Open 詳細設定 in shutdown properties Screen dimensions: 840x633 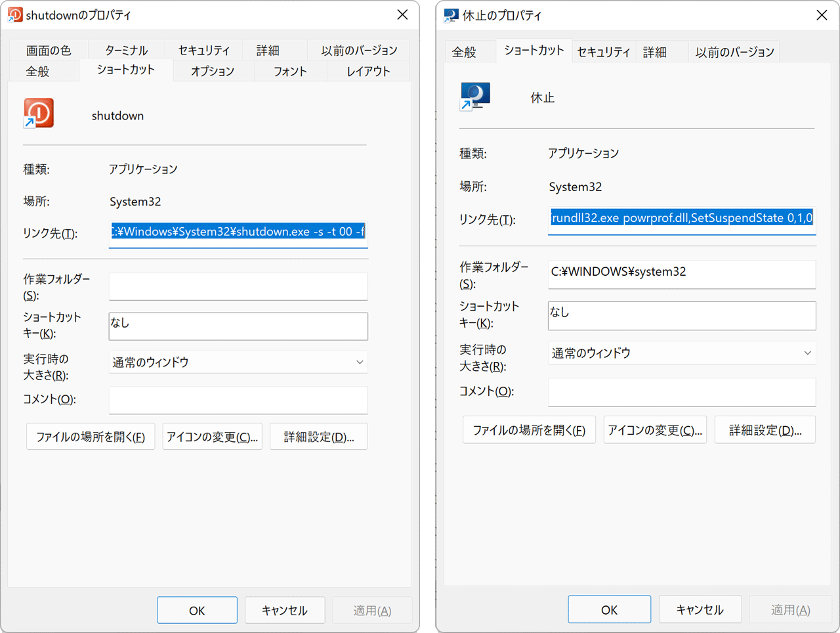(319, 437)
